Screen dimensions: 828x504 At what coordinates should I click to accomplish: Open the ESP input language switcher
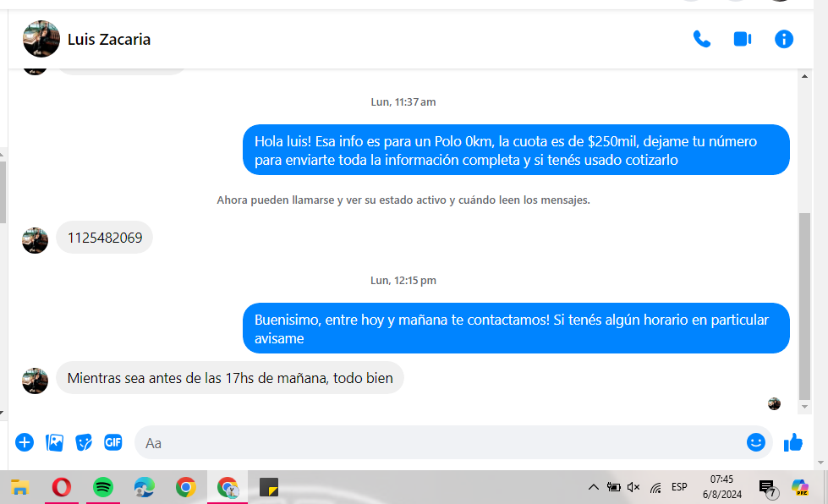[679, 487]
